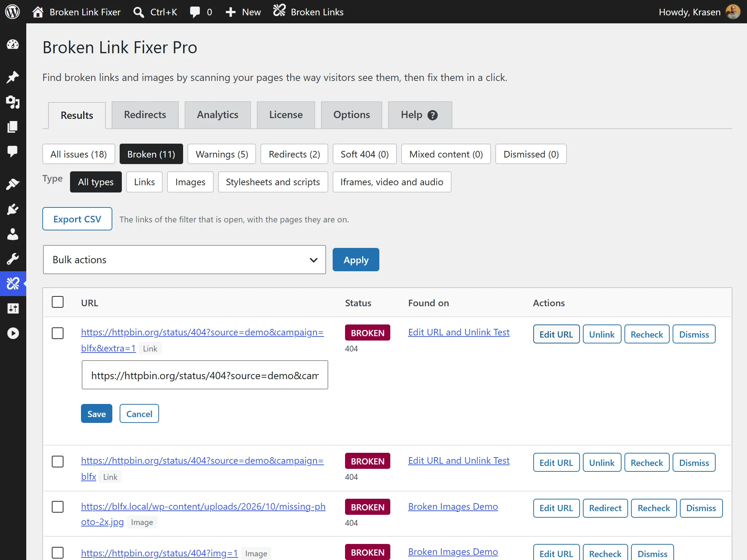Screen dimensions: 747x560
Task: Expand the Bulk actions dropdown
Action: 185,260
